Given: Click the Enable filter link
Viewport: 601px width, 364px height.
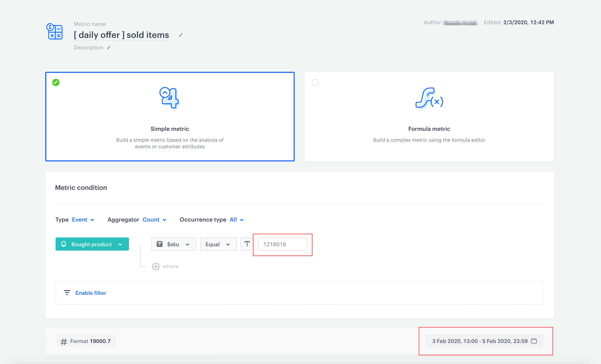Looking at the screenshot, I should [91, 293].
